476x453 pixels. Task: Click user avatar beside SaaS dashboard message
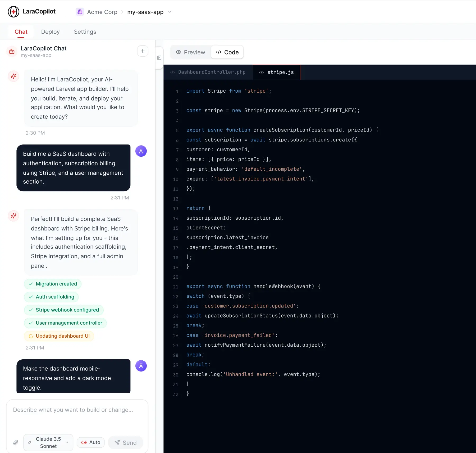coord(141,151)
